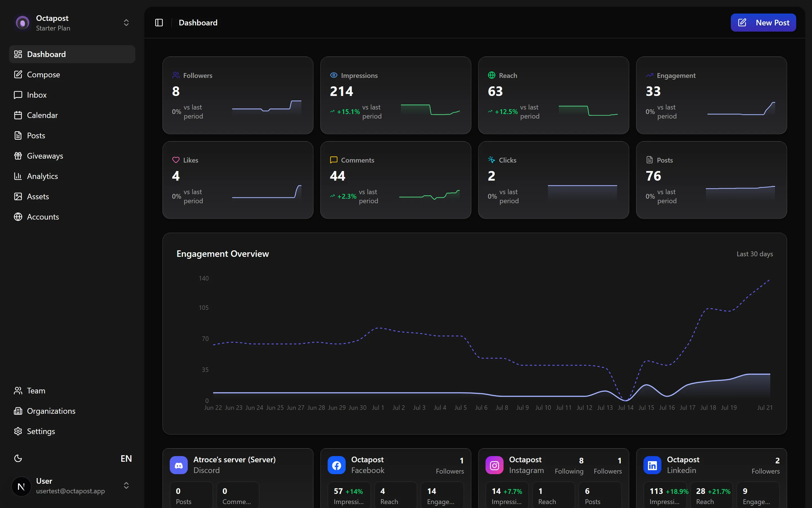Go to the Team page
Image resolution: width=812 pixels, height=508 pixels.
pyautogui.click(x=72, y=390)
